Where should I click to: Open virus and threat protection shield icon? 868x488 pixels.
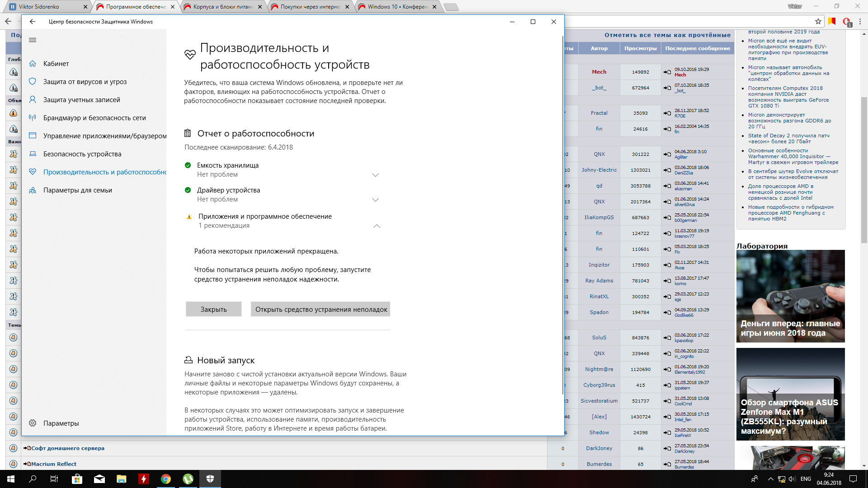tap(33, 82)
